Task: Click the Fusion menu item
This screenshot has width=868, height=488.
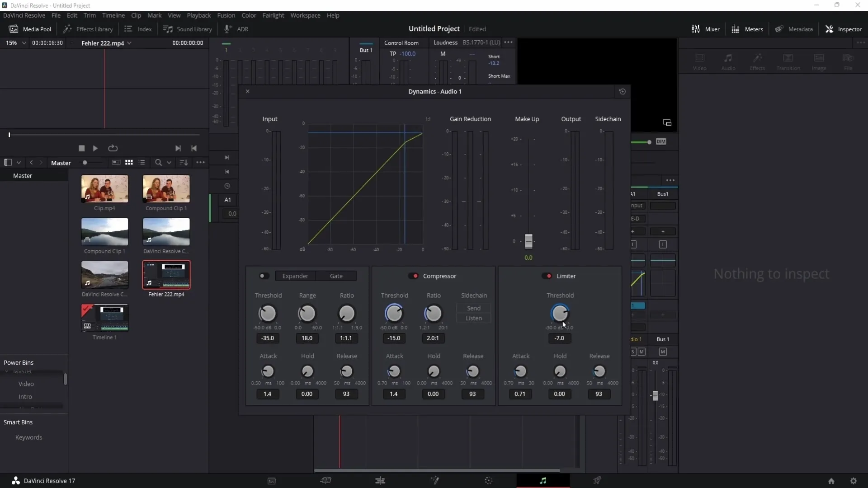Action: click(x=226, y=15)
